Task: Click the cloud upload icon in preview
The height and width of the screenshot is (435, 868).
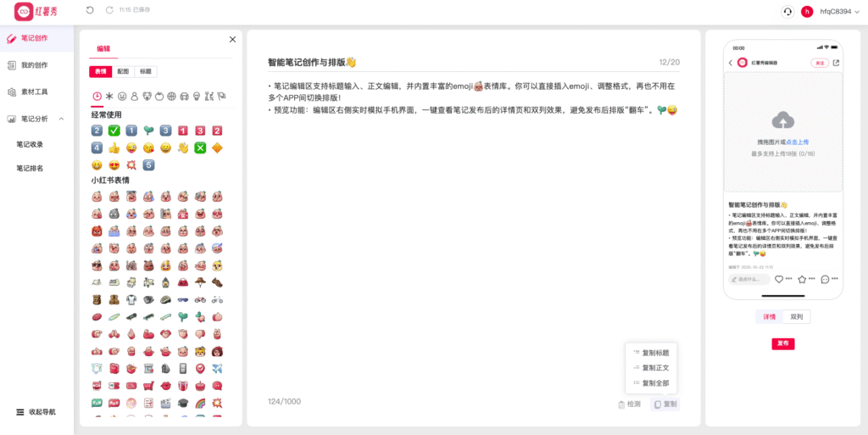Action: coord(782,120)
